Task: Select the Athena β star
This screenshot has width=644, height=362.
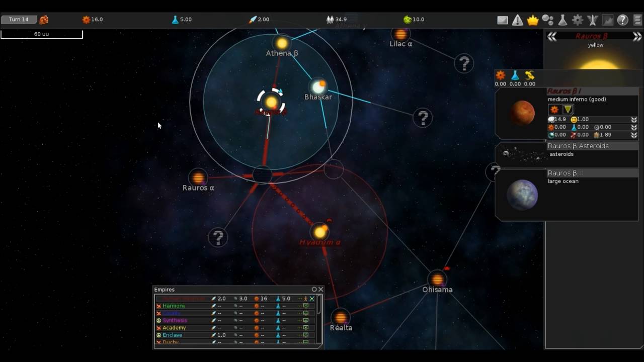Action: pos(282,43)
